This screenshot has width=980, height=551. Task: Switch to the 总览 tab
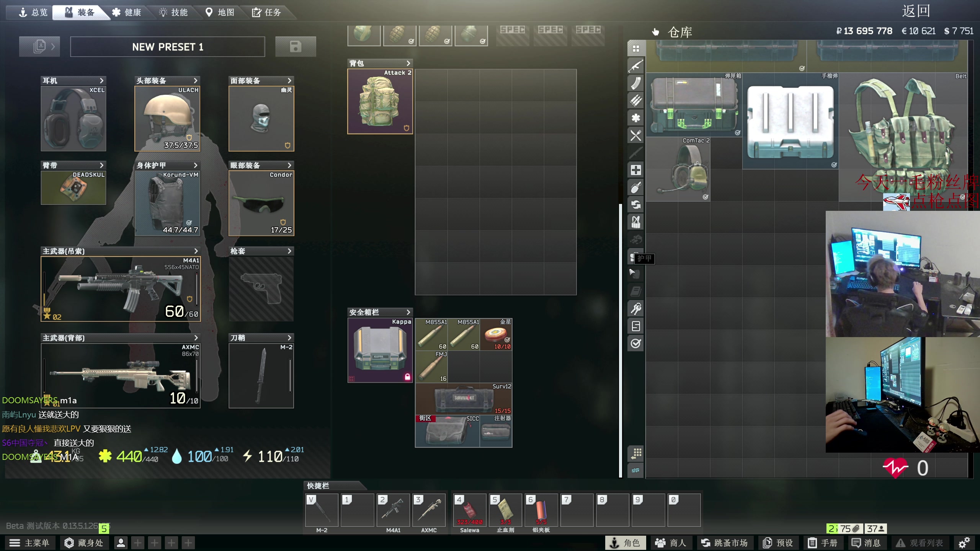33,13
